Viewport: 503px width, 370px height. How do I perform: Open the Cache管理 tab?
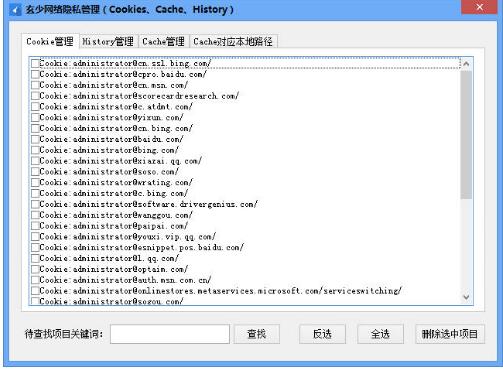click(163, 42)
